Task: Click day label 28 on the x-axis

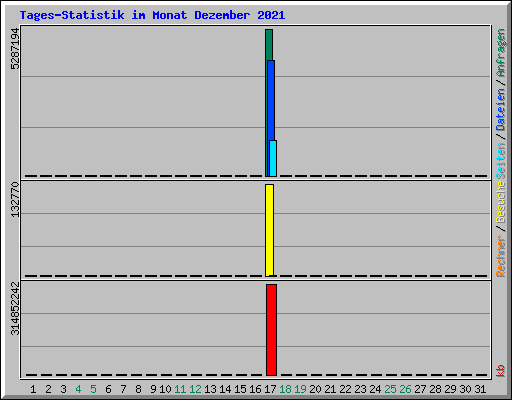Action: (x=435, y=389)
